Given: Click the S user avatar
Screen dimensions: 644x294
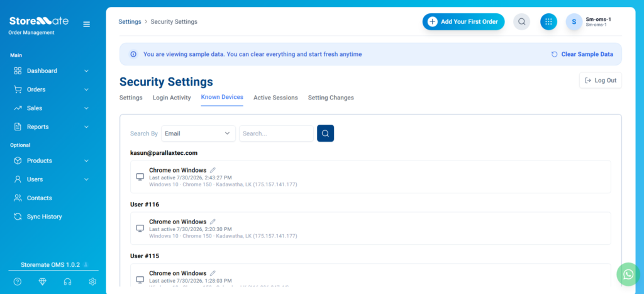Looking at the screenshot, I should pyautogui.click(x=574, y=22).
